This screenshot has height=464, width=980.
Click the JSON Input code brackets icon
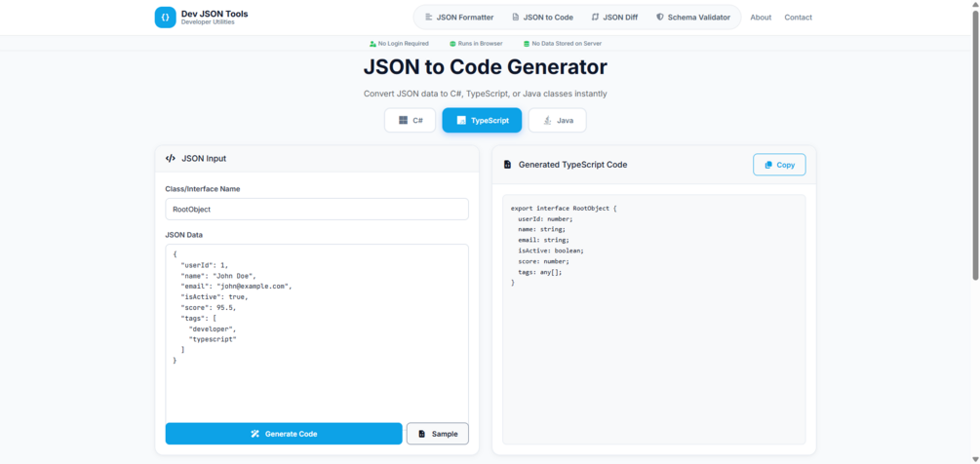tap(171, 158)
